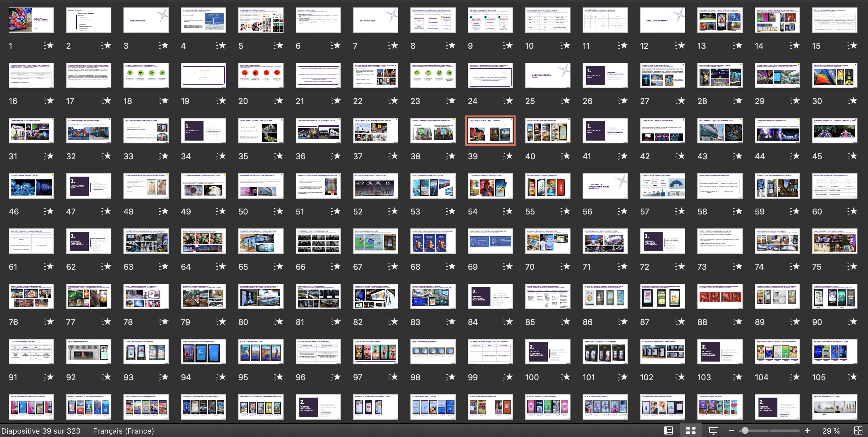
Task: Select slide 4 market growth thumbnail
Action: tap(204, 20)
